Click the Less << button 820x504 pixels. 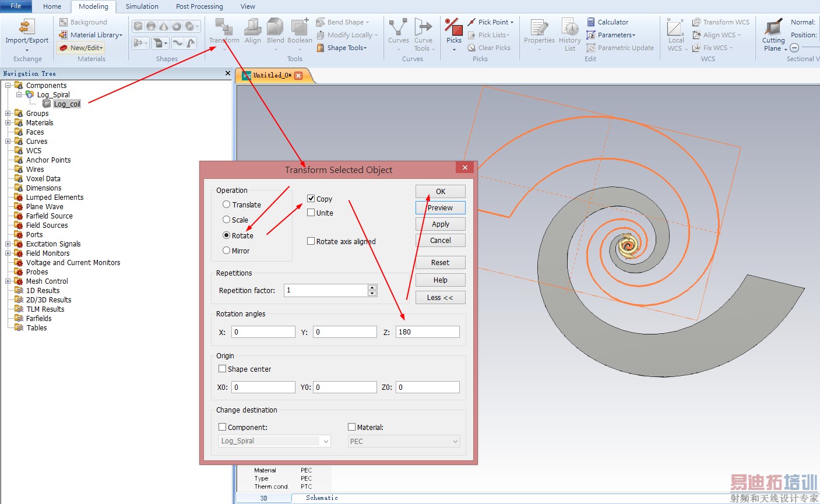pyautogui.click(x=440, y=298)
